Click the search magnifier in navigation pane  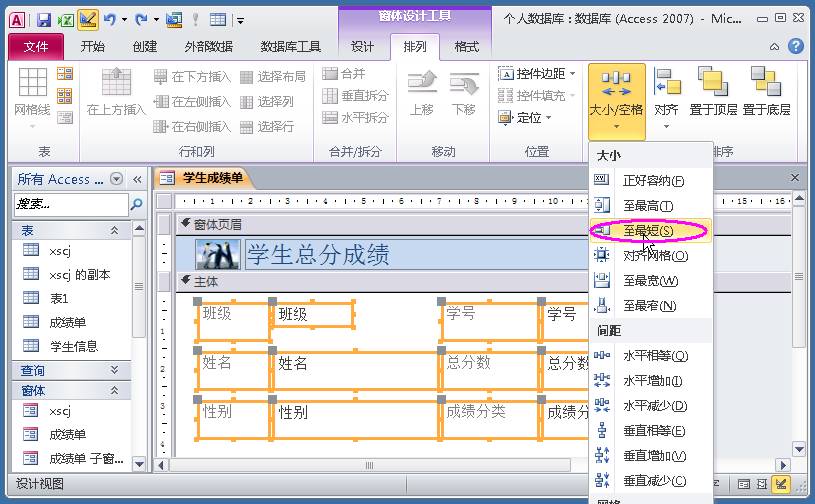[137, 204]
